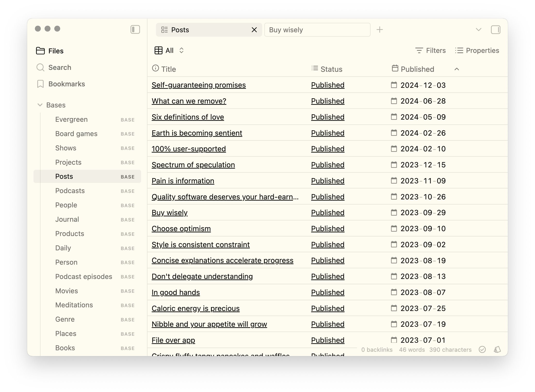
Task: Open the Files folder icon
Action: (40, 51)
